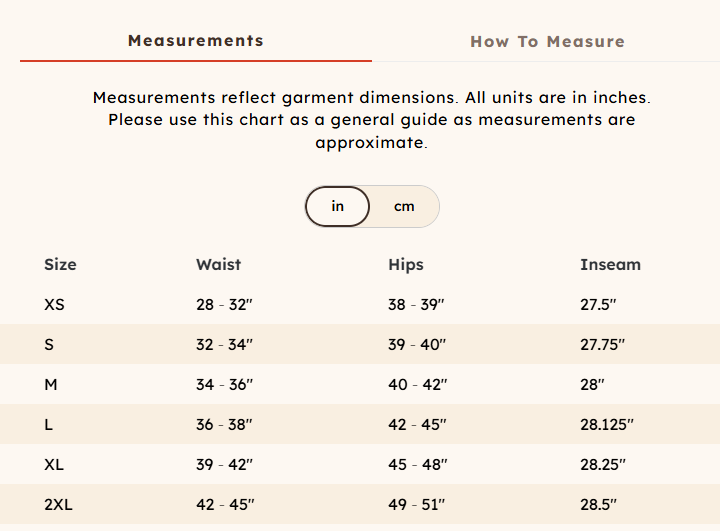Open the How To Measure tab
This screenshot has height=531, width=720.
[x=547, y=42]
